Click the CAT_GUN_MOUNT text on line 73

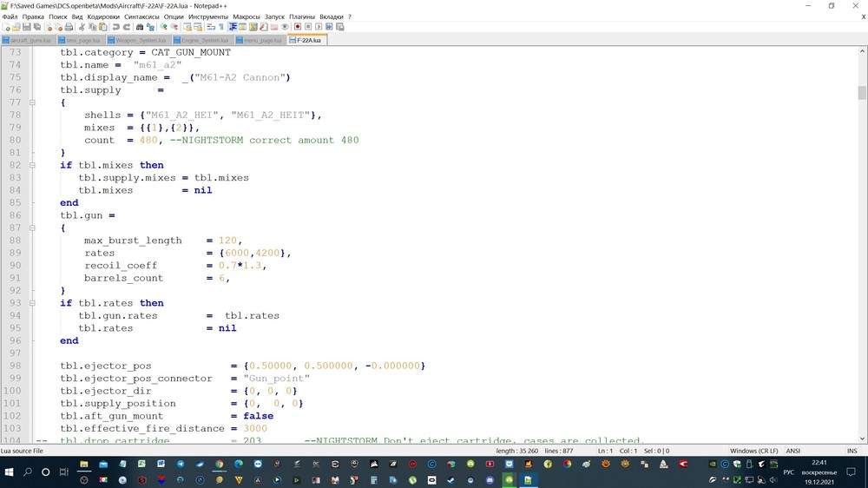click(191, 53)
